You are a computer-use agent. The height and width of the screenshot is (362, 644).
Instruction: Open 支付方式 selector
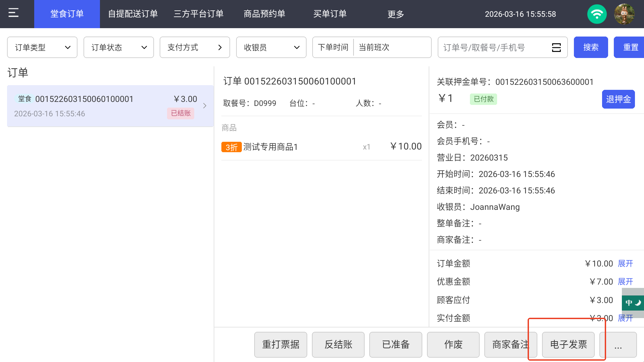click(195, 48)
